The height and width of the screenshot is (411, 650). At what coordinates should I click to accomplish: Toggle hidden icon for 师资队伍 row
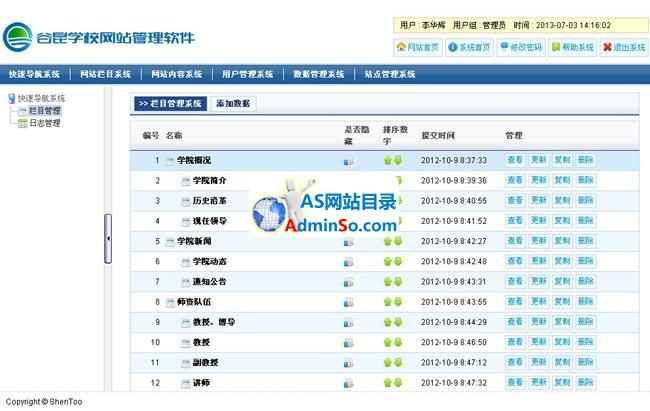tap(349, 302)
